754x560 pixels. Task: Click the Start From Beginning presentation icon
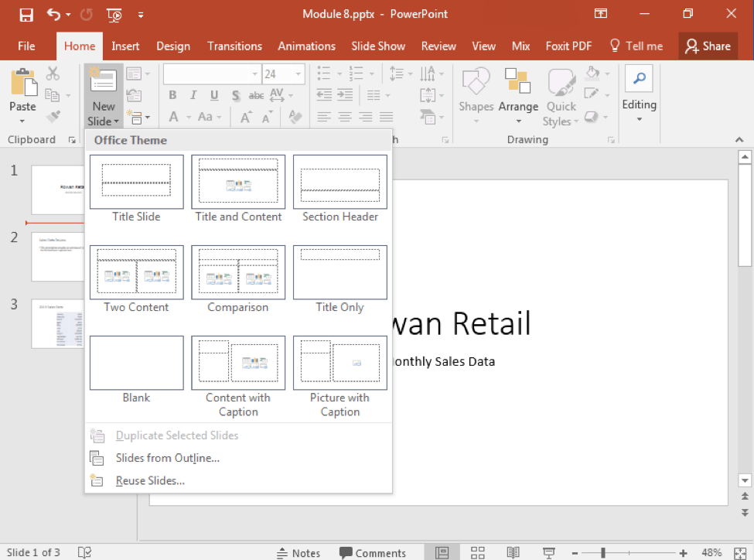tap(114, 15)
